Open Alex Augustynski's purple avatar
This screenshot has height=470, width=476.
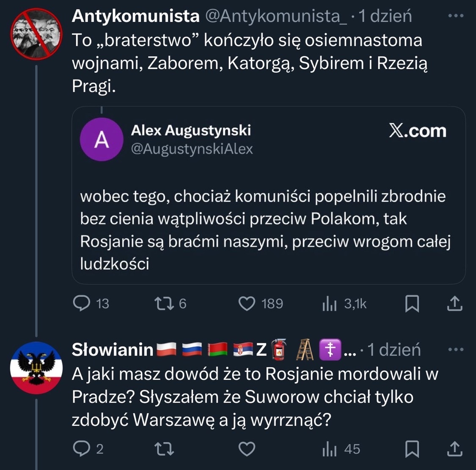coord(102,140)
